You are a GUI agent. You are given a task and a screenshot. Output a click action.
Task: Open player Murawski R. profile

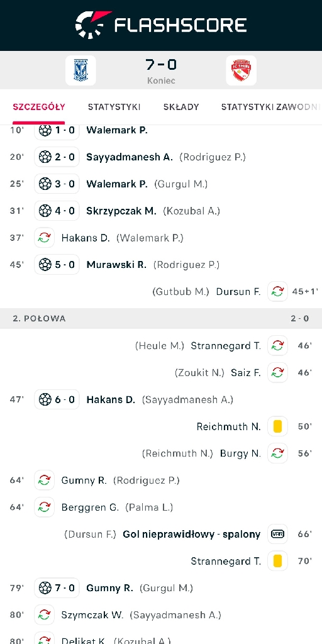(116, 265)
